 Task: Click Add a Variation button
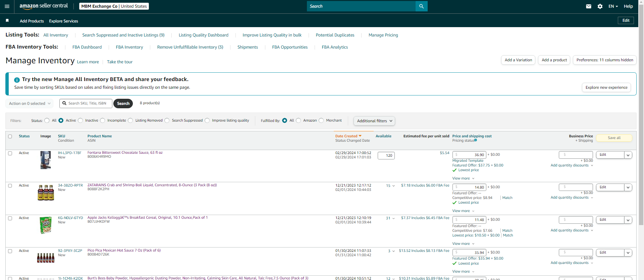click(518, 60)
